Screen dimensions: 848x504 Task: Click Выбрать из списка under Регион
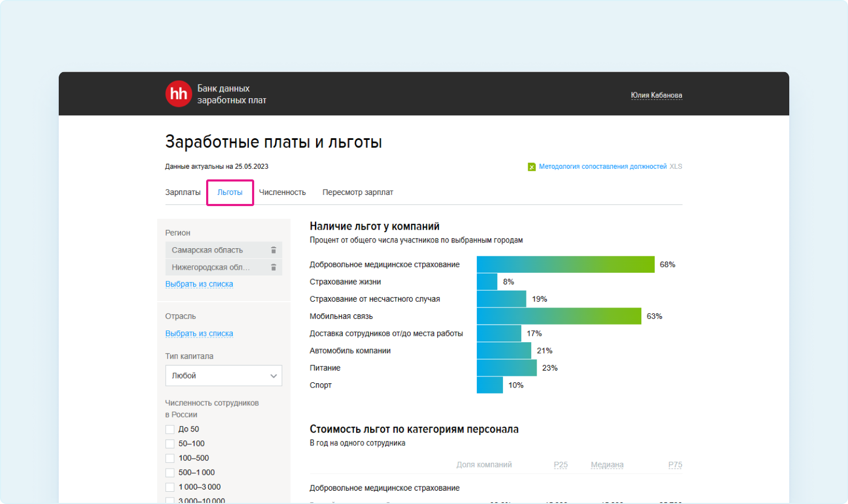coord(199,284)
